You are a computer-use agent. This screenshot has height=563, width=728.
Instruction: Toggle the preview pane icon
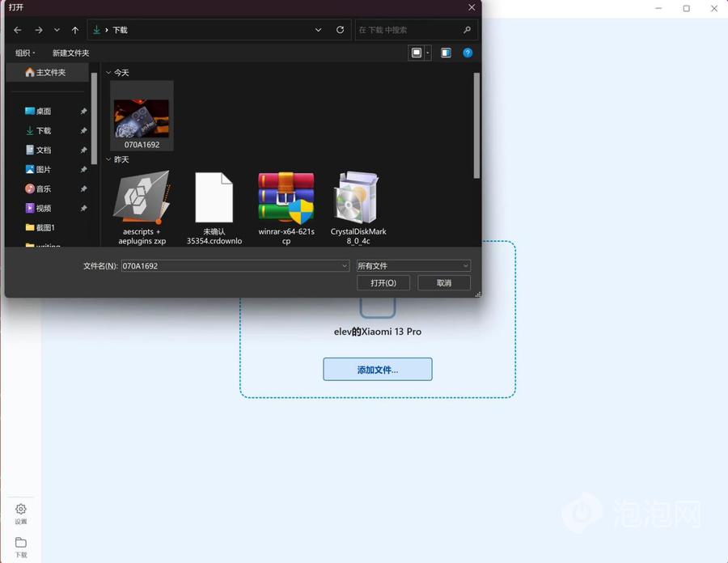(x=446, y=53)
